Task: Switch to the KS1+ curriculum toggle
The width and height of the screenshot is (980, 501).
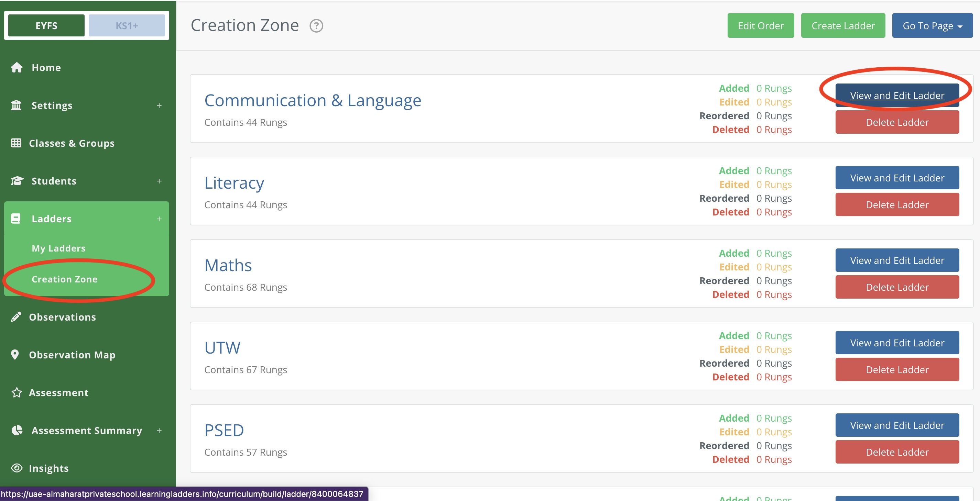Action: [x=127, y=26]
